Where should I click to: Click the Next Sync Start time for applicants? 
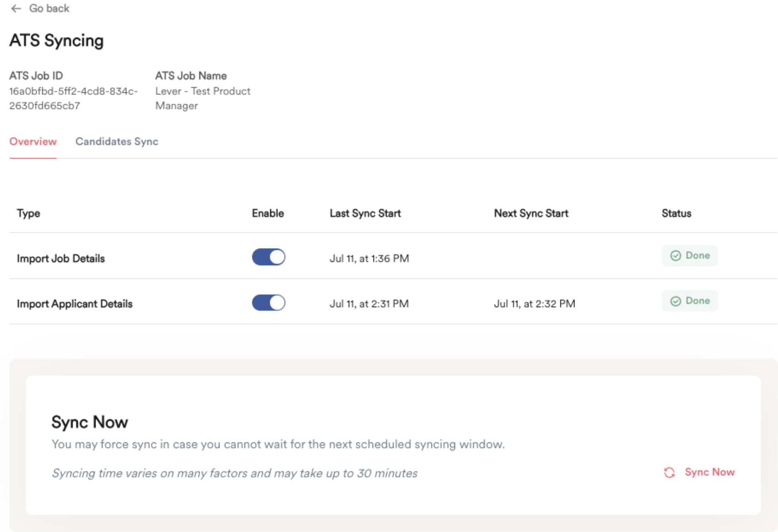[x=534, y=303]
